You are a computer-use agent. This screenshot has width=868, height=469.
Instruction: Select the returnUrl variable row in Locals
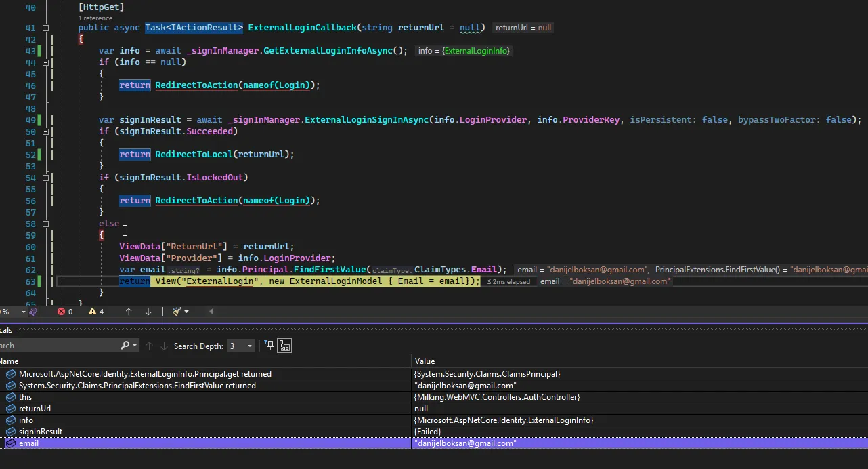pos(35,409)
